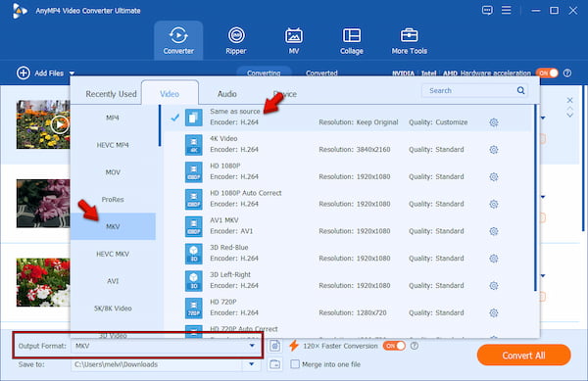Choose MP4 format in sidebar
This screenshot has width=588, height=381.
point(113,118)
